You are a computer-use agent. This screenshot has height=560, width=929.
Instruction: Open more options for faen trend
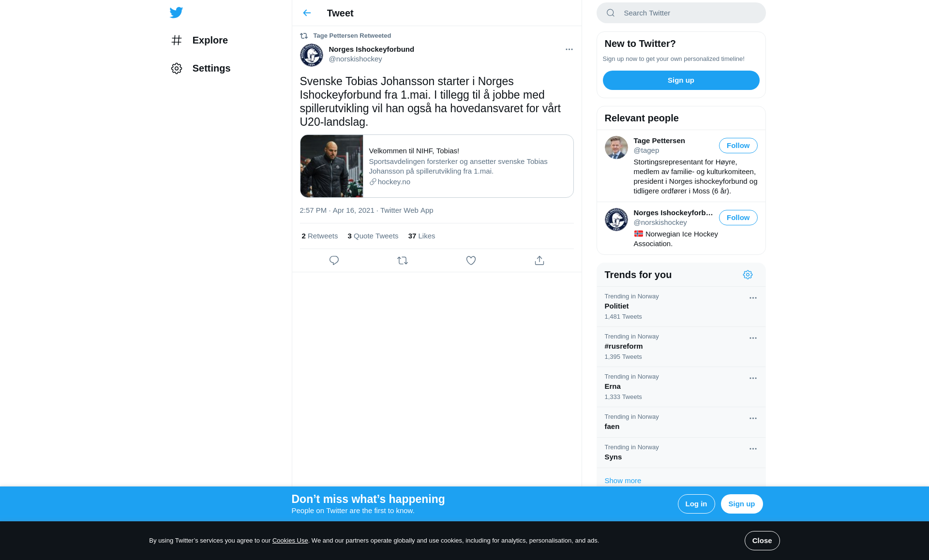[x=753, y=418]
